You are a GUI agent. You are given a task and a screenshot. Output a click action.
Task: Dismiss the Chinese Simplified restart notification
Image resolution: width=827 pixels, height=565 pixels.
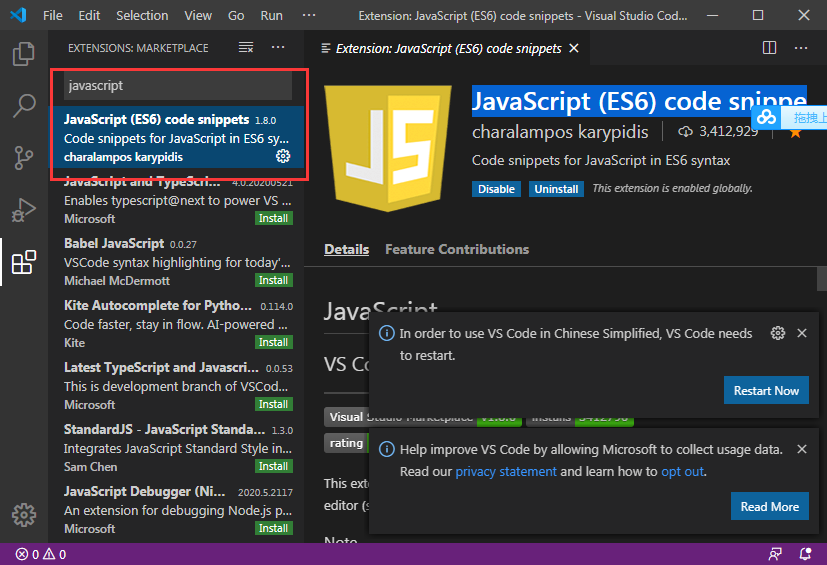point(802,333)
